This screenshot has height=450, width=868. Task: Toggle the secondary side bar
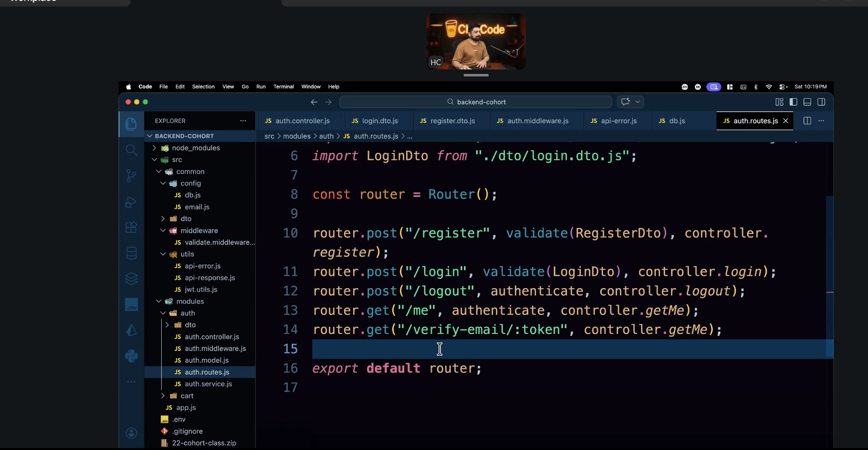(821, 102)
